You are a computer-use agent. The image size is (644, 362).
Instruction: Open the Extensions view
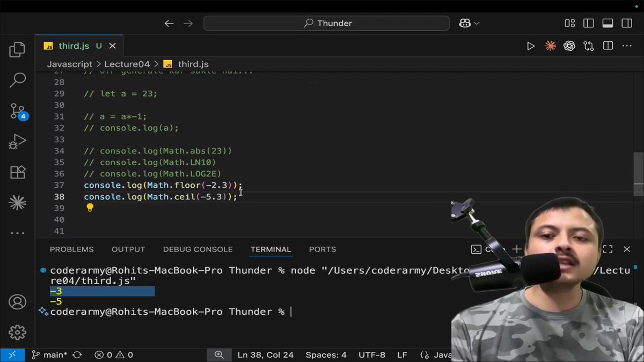pos(17,172)
